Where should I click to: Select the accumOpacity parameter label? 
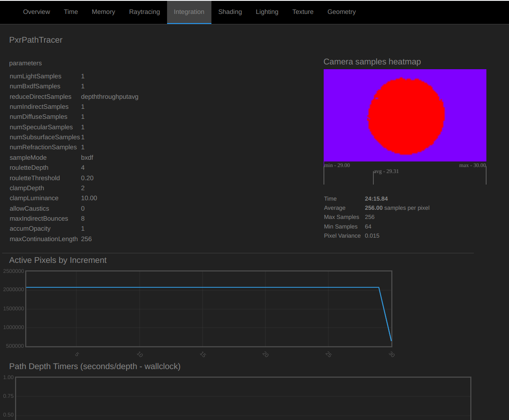30,229
